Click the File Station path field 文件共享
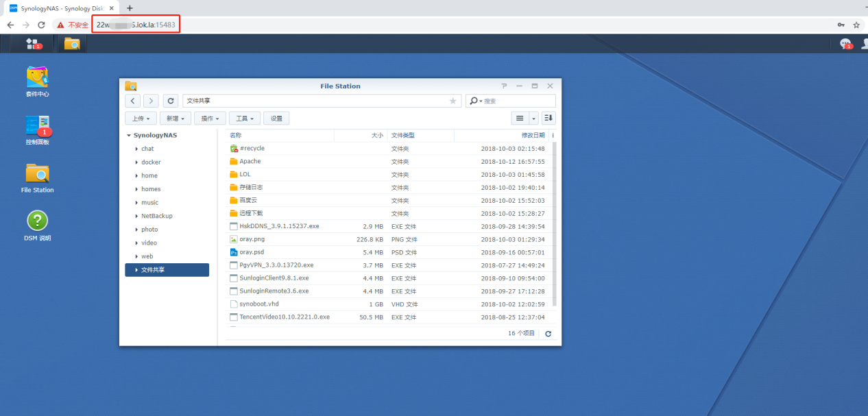868x416 pixels. point(321,101)
